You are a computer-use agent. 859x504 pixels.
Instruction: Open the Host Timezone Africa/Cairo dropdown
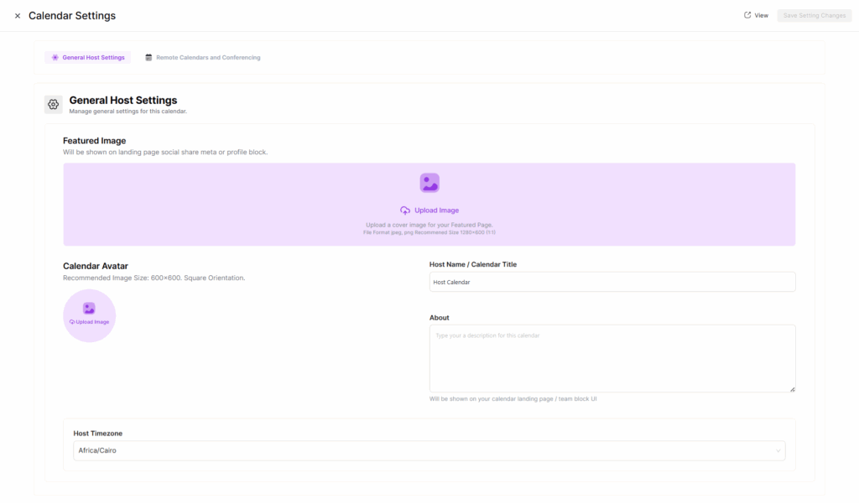[419, 451]
